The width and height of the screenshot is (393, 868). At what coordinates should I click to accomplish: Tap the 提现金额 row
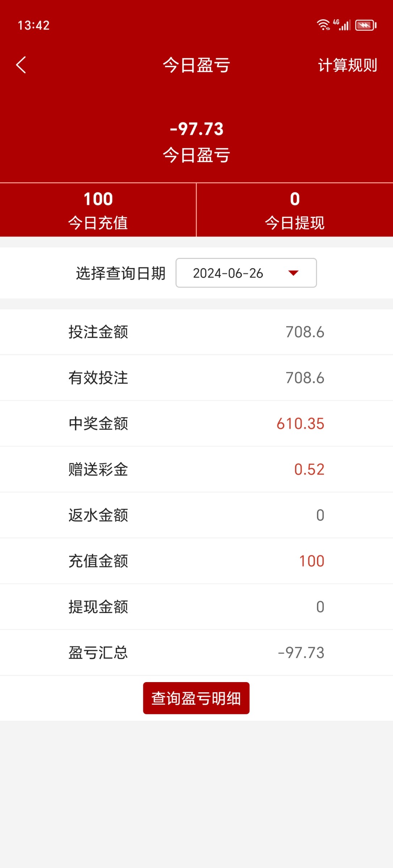click(196, 607)
